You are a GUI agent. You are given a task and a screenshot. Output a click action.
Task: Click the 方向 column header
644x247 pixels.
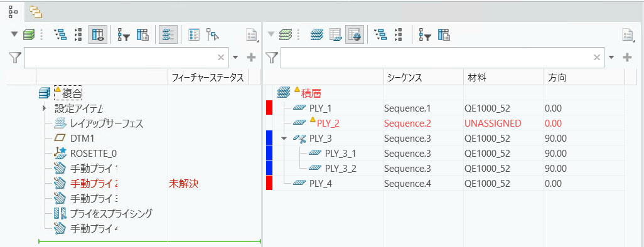pyautogui.click(x=584, y=78)
